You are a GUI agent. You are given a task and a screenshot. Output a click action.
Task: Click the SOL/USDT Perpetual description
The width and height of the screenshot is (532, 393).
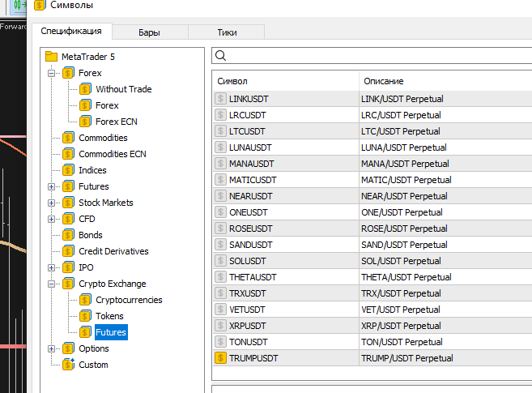[401, 261]
